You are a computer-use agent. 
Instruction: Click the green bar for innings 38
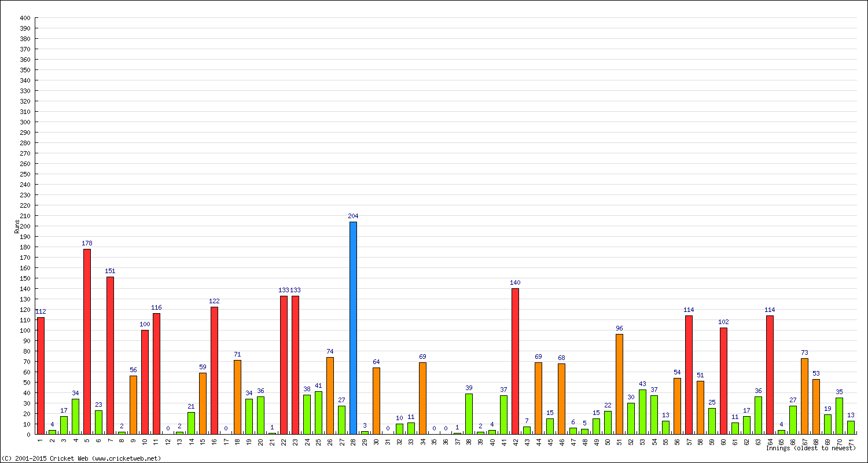coord(469,414)
